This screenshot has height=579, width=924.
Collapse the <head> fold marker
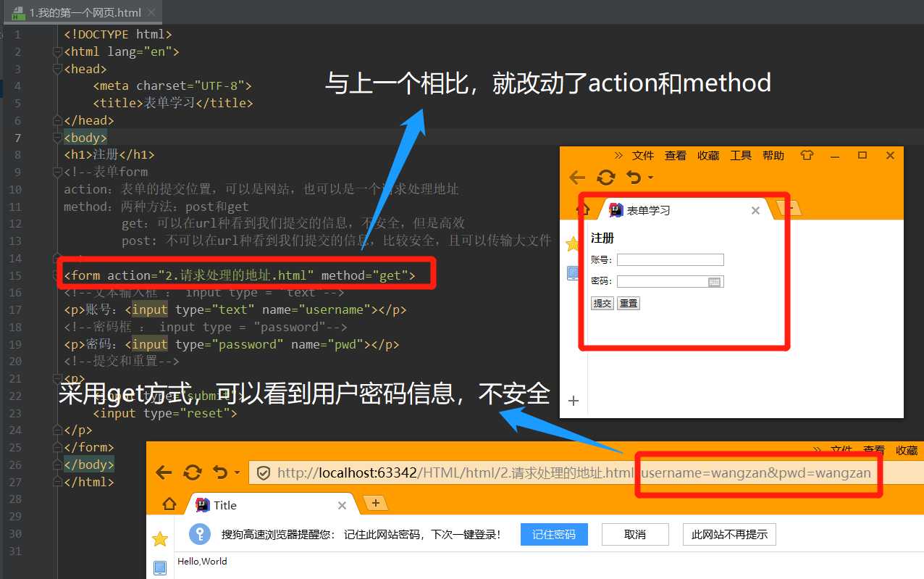[58, 69]
